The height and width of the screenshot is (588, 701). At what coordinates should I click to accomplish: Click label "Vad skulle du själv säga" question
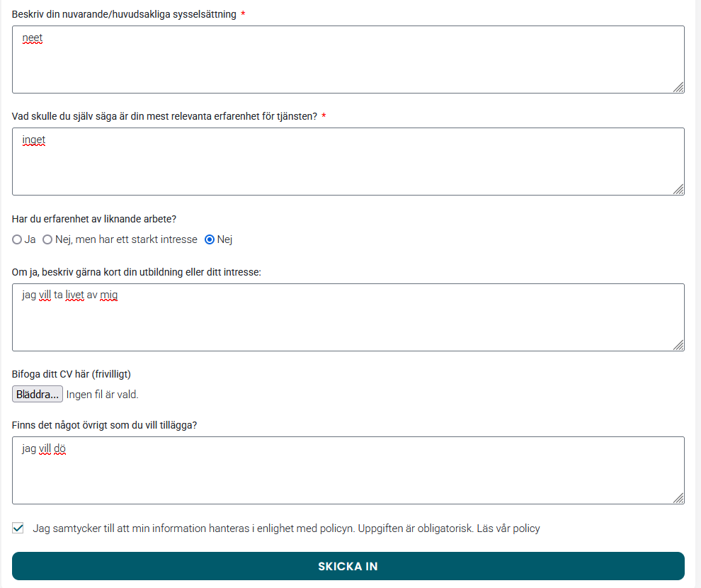click(x=164, y=117)
